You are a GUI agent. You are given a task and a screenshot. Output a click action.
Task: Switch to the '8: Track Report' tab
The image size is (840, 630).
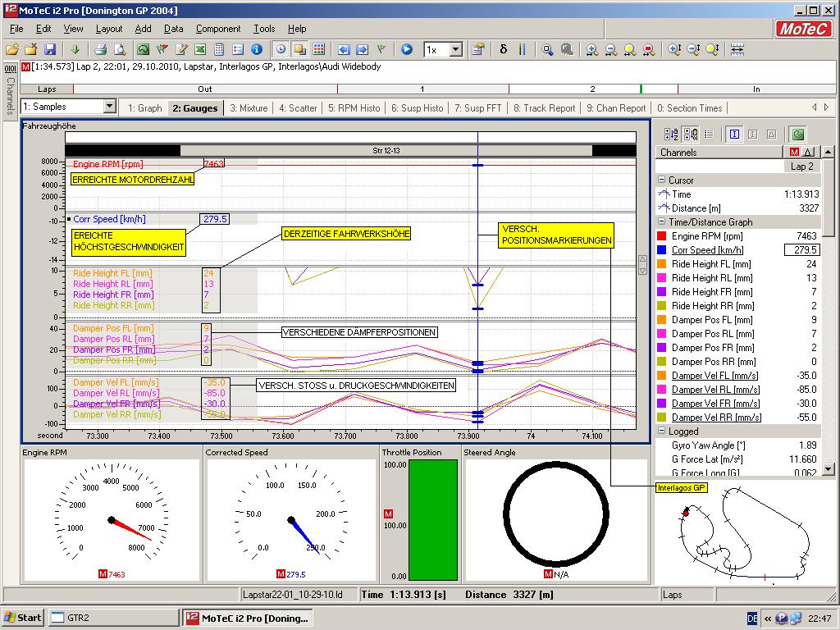[544, 107]
